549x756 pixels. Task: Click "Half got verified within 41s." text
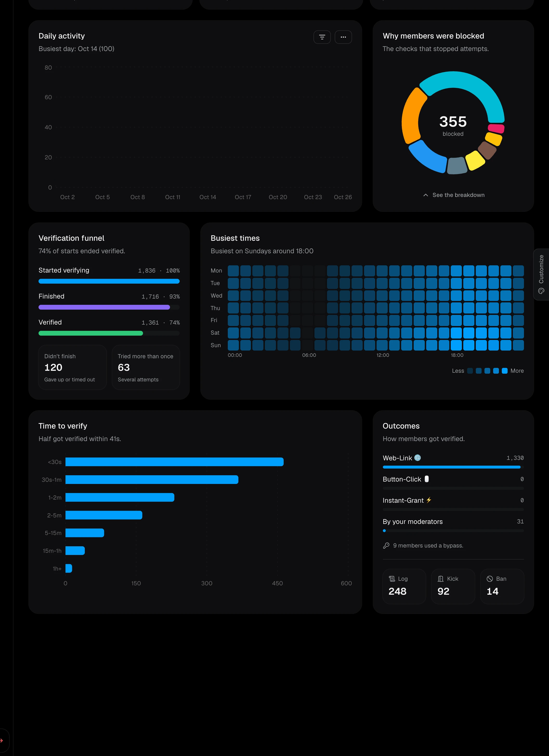[80, 439]
